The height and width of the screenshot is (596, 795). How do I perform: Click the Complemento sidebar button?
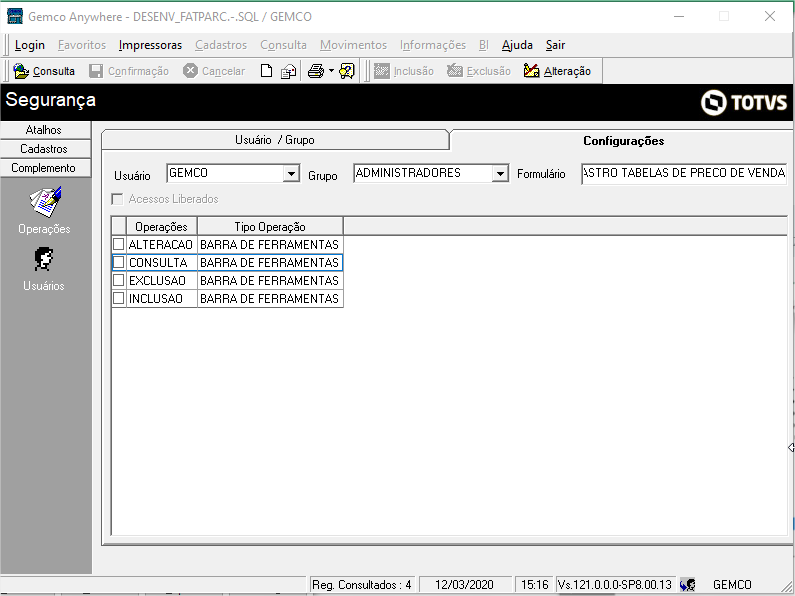[44, 168]
